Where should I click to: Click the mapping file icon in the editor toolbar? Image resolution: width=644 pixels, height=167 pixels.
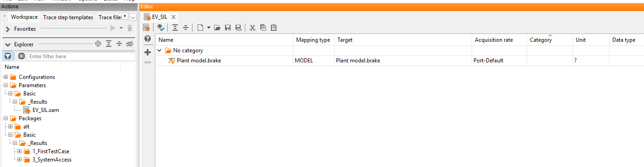(x=147, y=28)
